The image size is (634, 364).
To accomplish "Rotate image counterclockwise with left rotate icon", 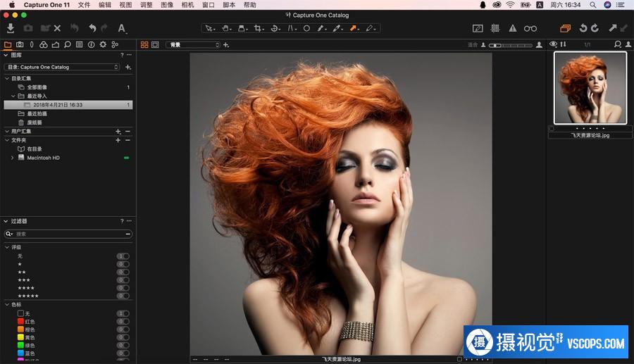I will pos(583,28).
